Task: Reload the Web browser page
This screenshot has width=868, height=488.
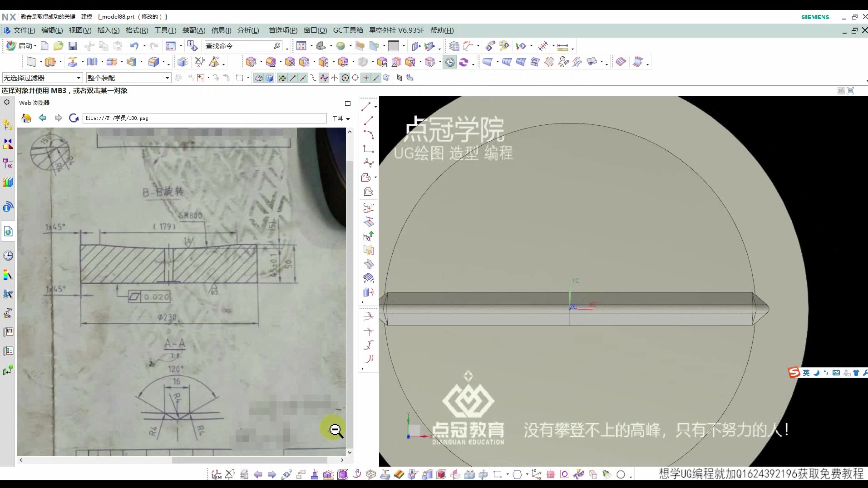Action: pos(74,118)
